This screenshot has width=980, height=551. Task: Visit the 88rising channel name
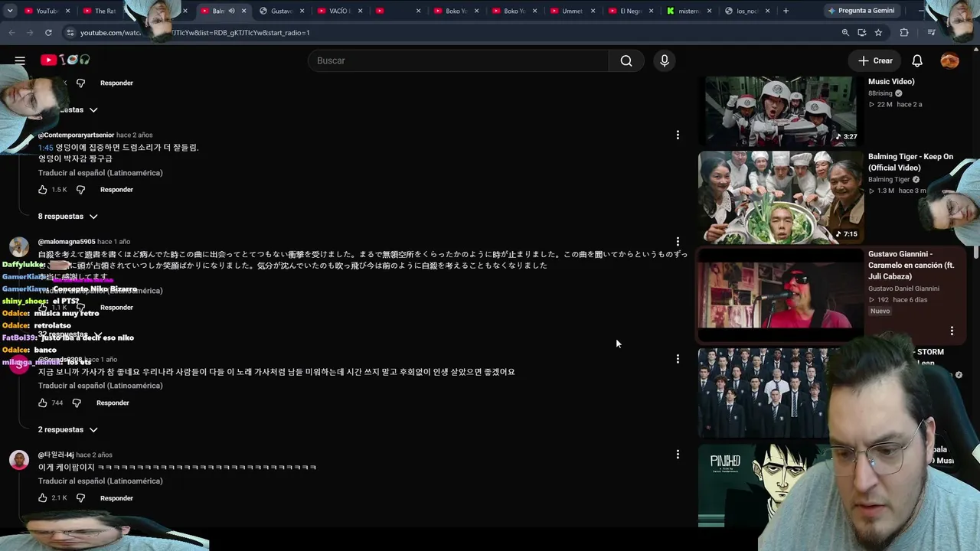tap(880, 93)
